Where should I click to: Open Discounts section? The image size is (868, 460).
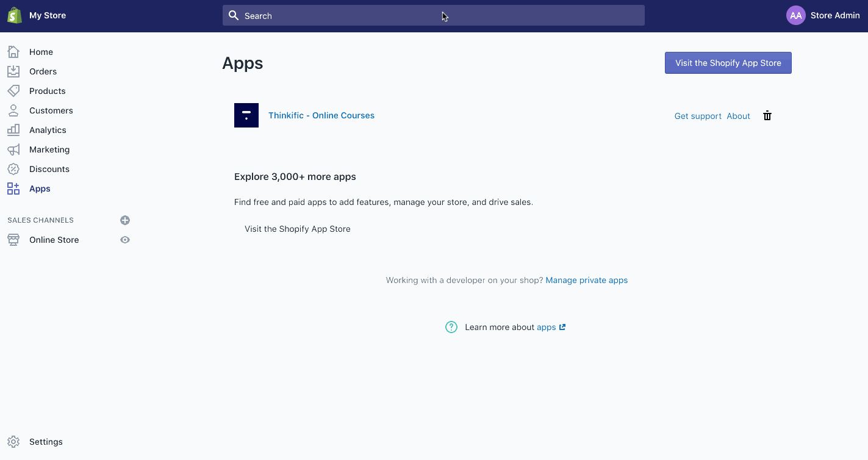[x=49, y=169]
